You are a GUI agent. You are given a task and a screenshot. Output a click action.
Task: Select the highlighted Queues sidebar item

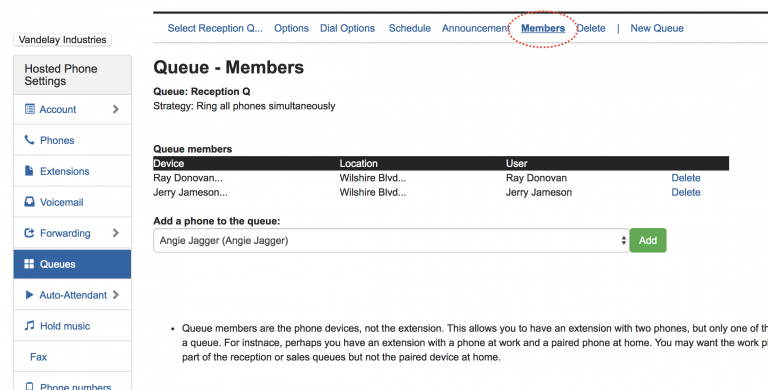point(72,264)
